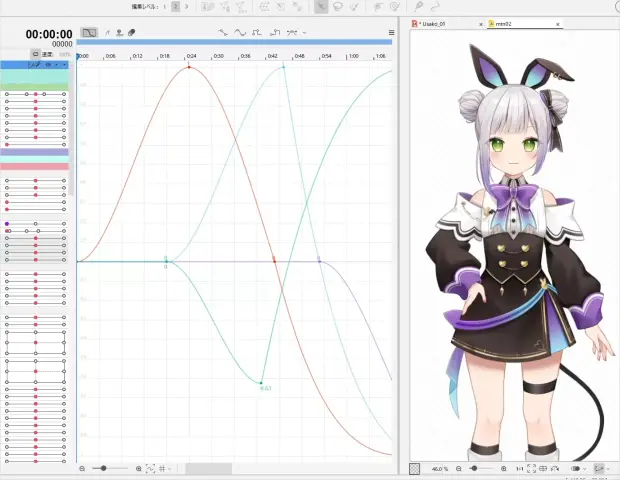Click the fit-curve-to-view icon in graph footer
This screenshot has width=620, height=480.
pyautogui.click(x=150, y=469)
